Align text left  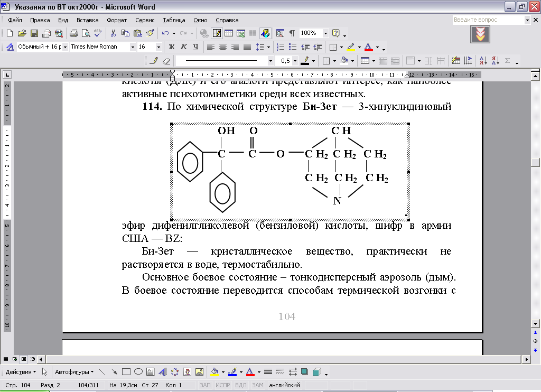point(210,47)
